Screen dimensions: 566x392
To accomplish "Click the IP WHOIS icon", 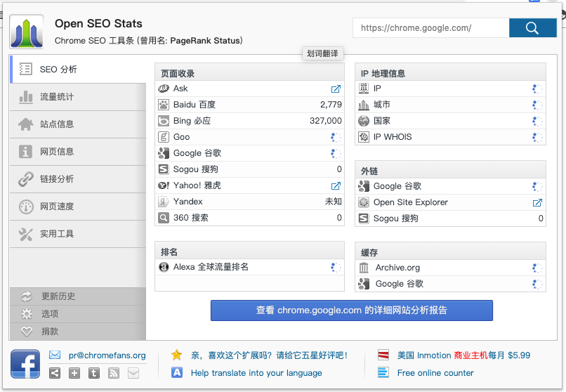I will pos(364,137).
